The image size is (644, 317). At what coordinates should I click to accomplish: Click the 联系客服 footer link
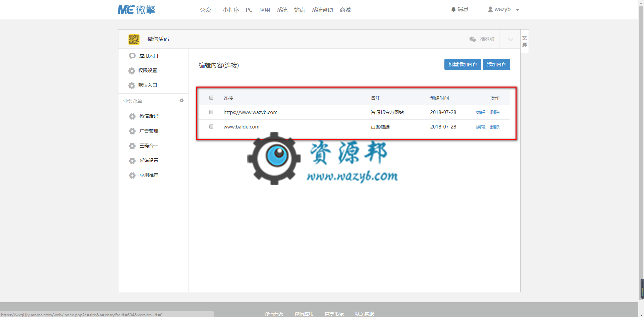pyautogui.click(x=364, y=314)
